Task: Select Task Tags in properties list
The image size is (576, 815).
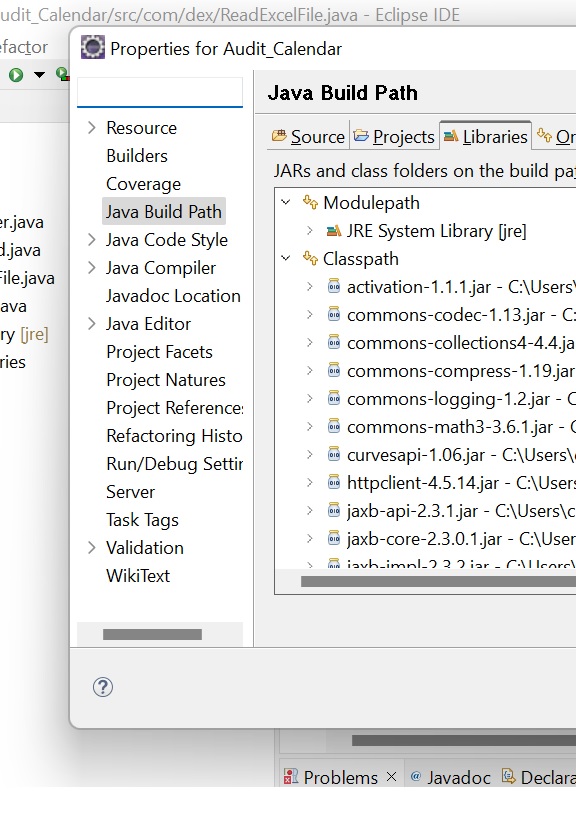Action: click(142, 520)
